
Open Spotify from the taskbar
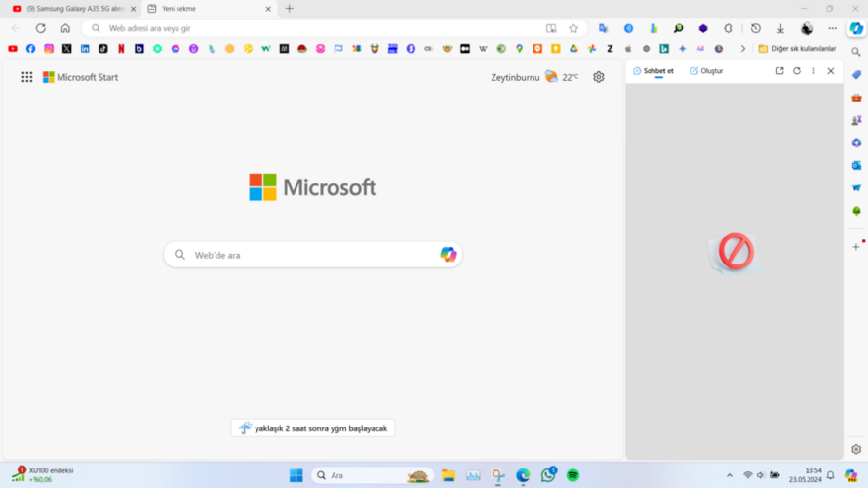(x=572, y=475)
